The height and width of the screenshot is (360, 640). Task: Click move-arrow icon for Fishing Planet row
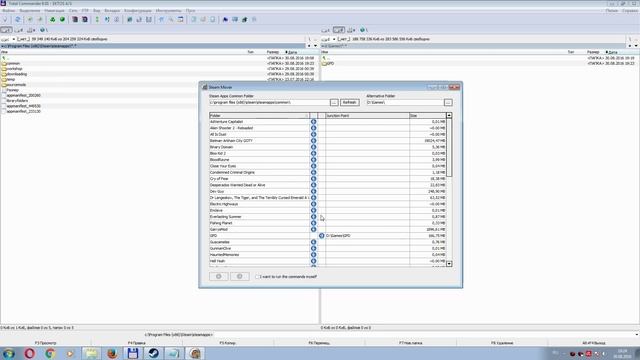click(313, 223)
